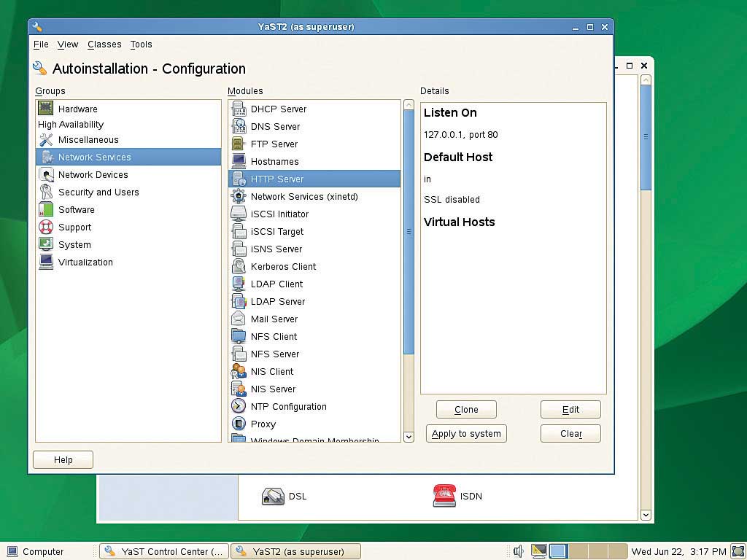Viewport: 747px width, 560px height.
Task: Open the Classes menu
Action: (x=104, y=44)
